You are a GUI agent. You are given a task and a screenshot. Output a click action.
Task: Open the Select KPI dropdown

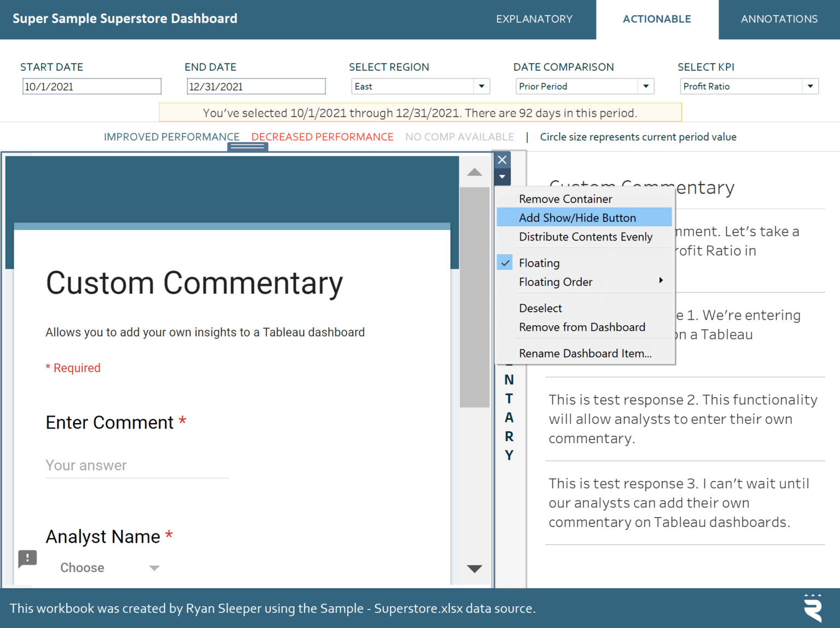811,86
